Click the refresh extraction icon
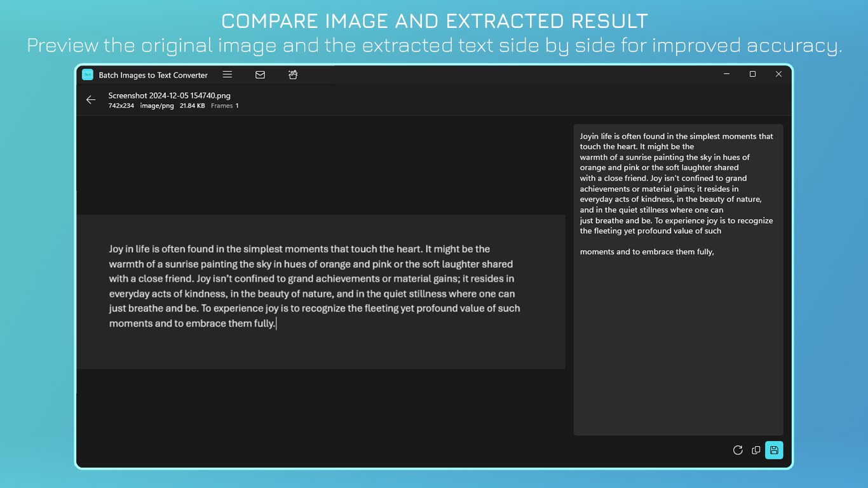The height and width of the screenshot is (488, 868). (738, 450)
